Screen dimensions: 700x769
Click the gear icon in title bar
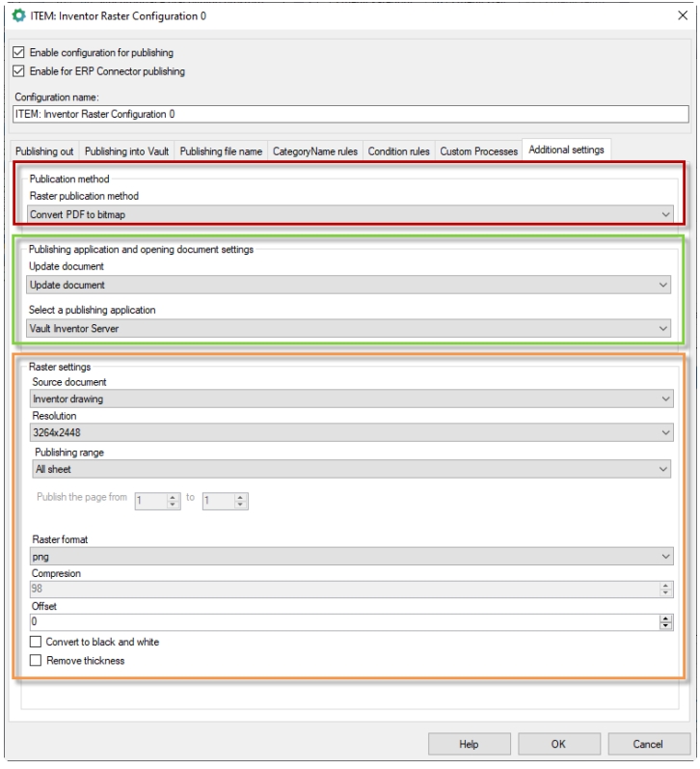(x=18, y=15)
